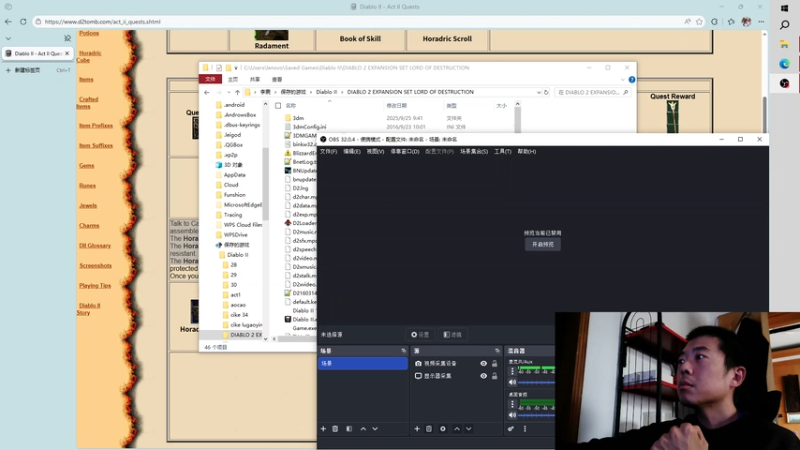Viewport: 800px width, 450px height.
Task: Adjust the 麦克风/Aux volume slider
Action: click(x=536, y=382)
